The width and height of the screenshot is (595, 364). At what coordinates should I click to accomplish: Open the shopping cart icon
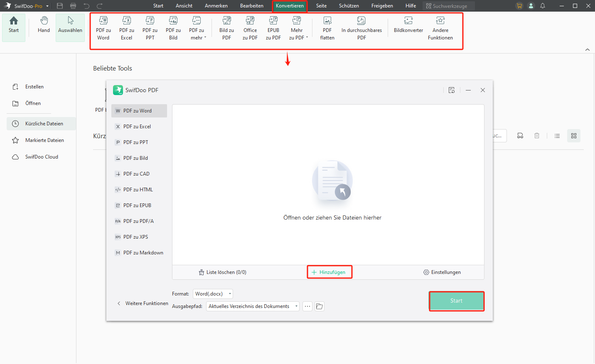pyautogui.click(x=519, y=6)
